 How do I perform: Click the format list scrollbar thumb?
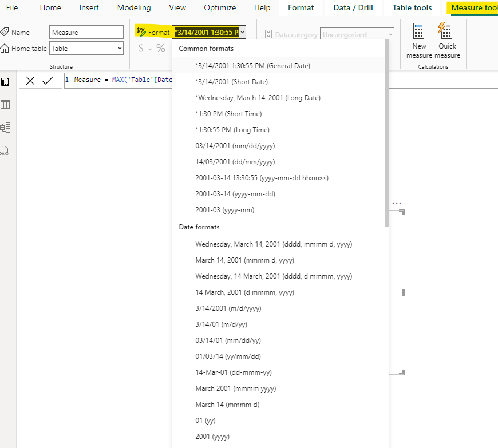pyautogui.click(x=386, y=133)
